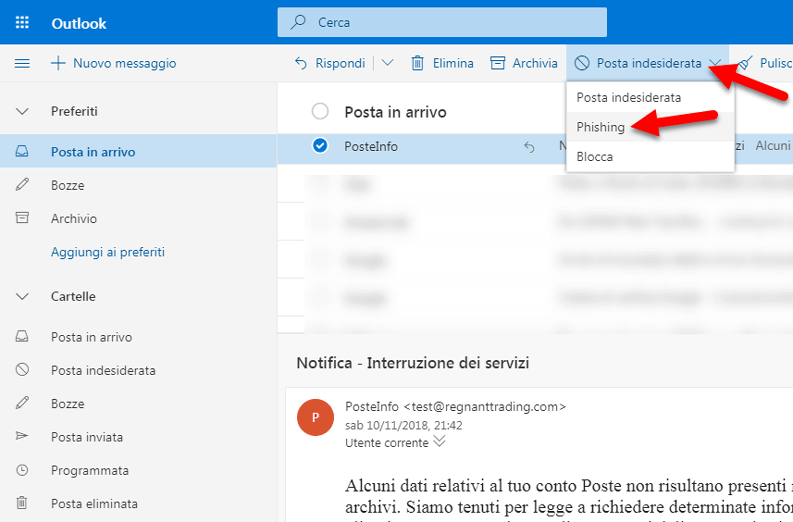Select all messages with Posta in arrivo circle
The image size is (793, 522).
[320, 111]
